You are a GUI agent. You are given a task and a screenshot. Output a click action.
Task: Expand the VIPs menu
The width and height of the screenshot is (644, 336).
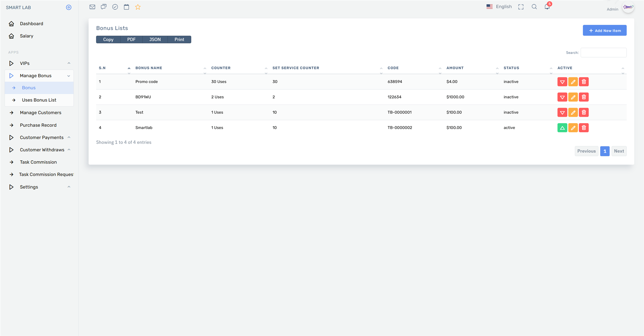[39, 63]
